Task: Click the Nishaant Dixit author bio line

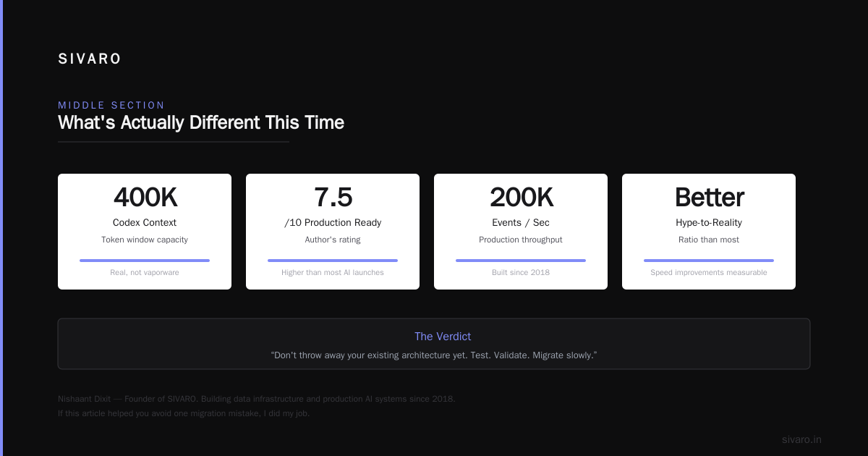Action: 257,399
